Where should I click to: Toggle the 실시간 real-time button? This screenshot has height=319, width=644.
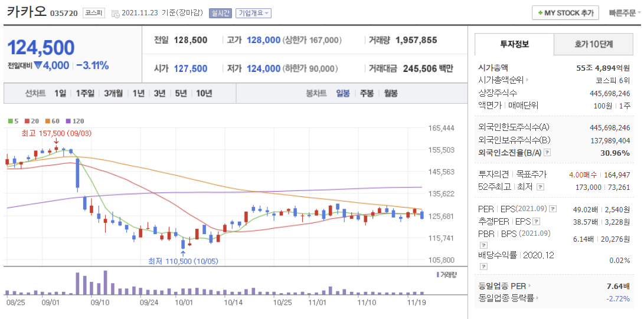coord(221,13)
